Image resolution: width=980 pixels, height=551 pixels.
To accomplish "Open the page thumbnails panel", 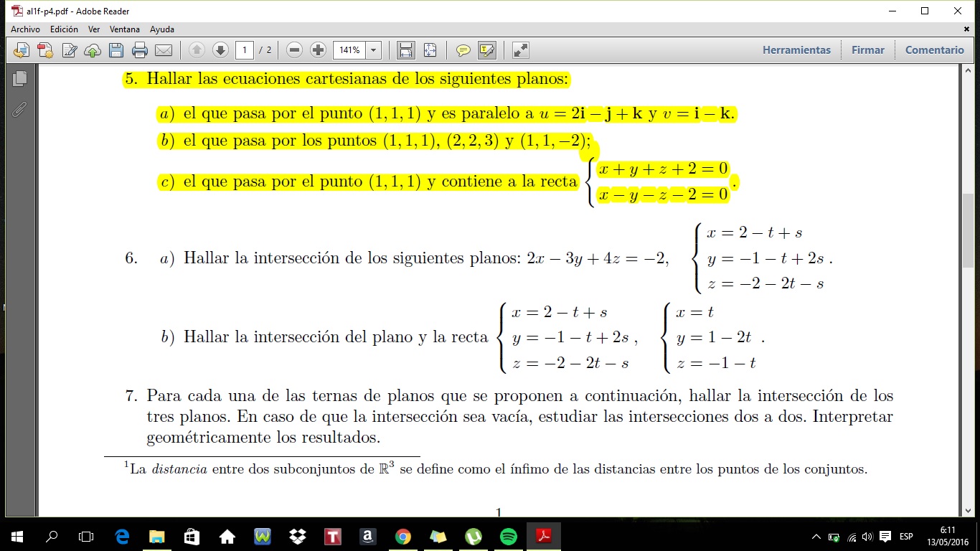I will [19, 78].
